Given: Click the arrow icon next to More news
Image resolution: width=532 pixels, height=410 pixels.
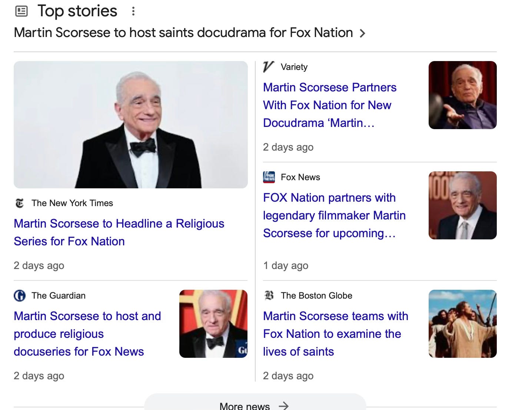Looking at the screenshot, I should pos(284,406).
